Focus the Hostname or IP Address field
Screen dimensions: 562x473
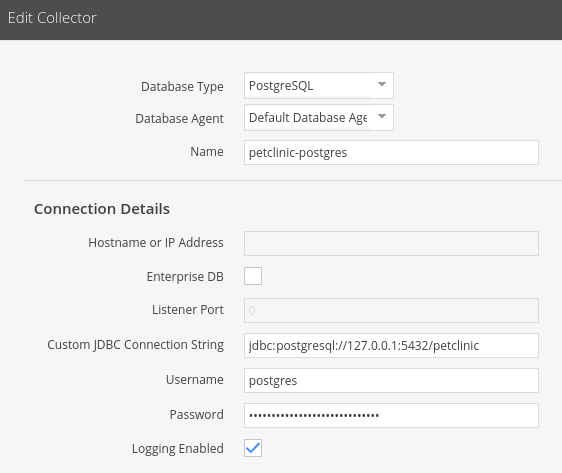pos(391,243)
